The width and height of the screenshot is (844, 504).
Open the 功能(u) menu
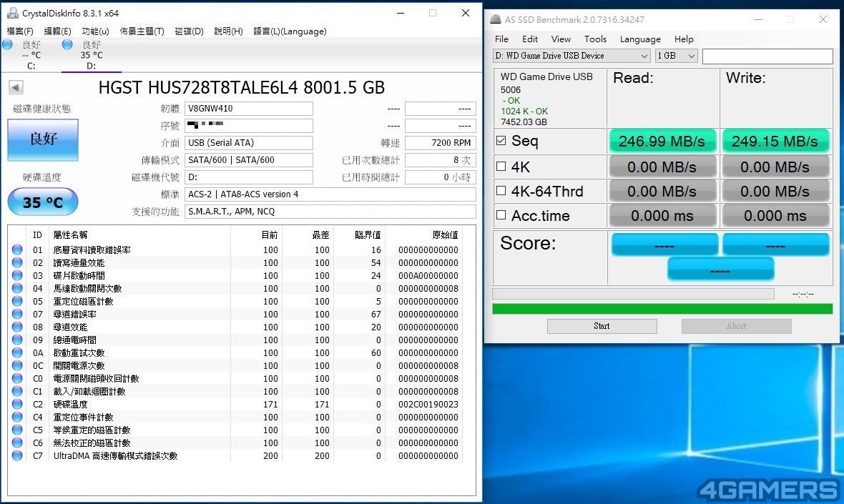(95, 31)
